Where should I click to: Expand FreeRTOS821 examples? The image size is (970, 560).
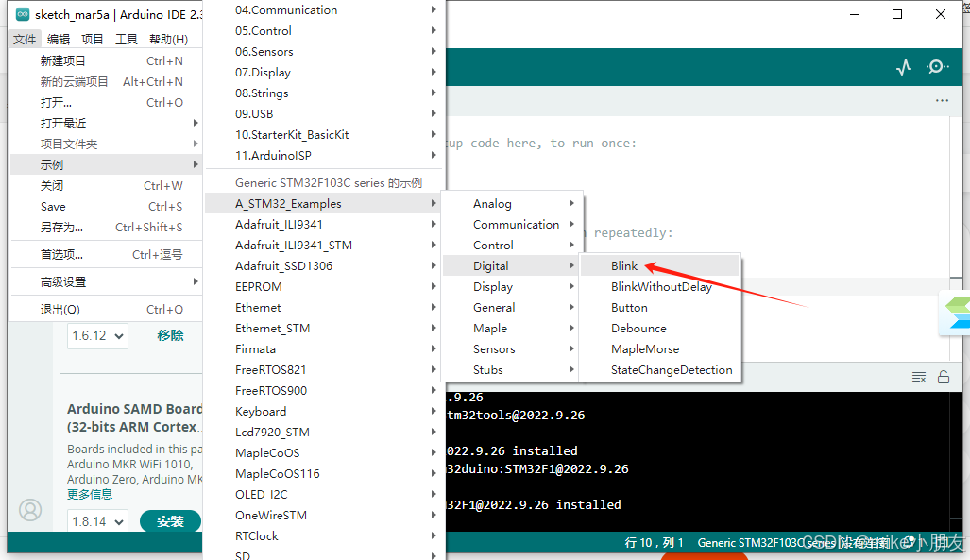tap(324, 369)
